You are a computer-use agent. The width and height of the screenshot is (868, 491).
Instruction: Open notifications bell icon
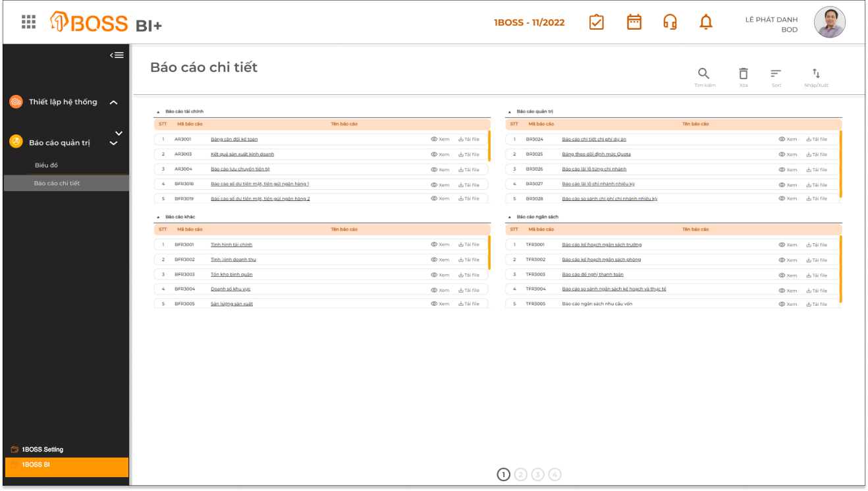pos(706,22)
